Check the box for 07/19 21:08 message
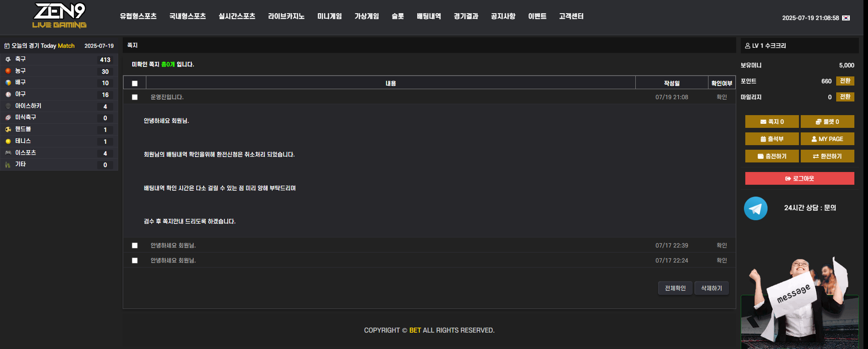 (x=135, y=97)
